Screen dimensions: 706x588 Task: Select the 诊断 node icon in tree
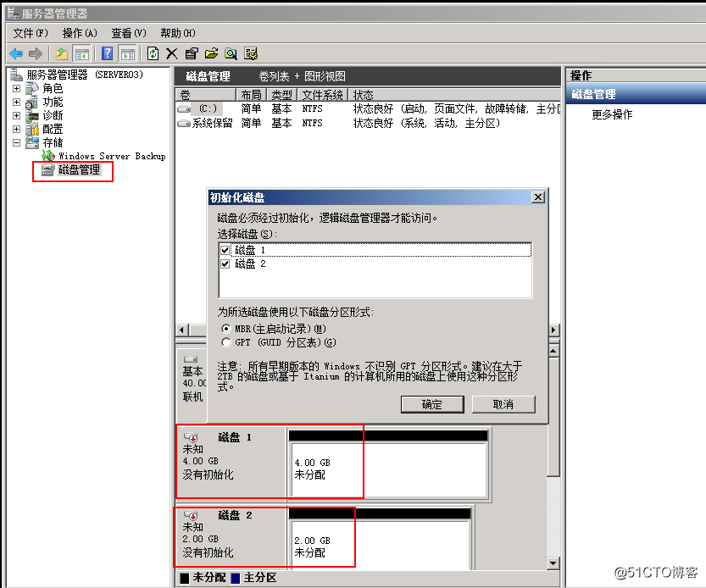[32, 116]
